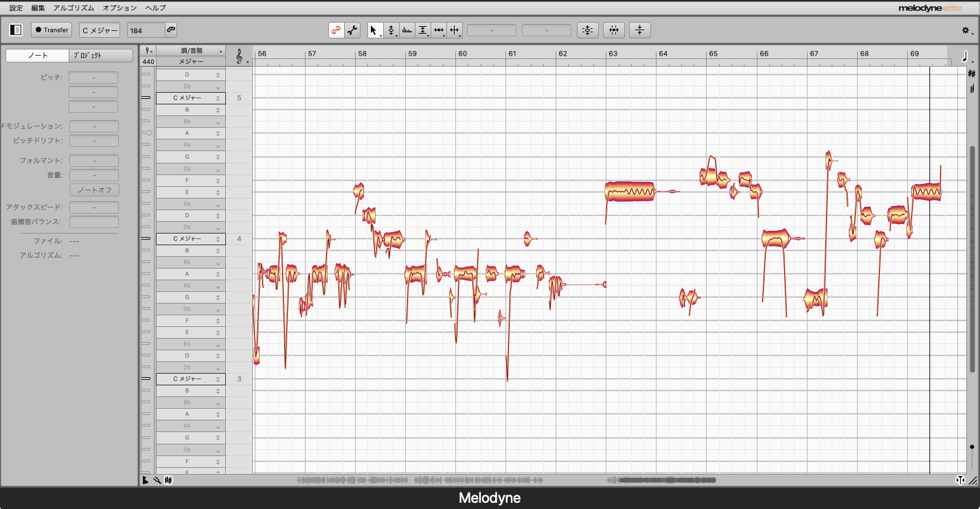
Task: Click the tuning fork icon
Action: 148,51
